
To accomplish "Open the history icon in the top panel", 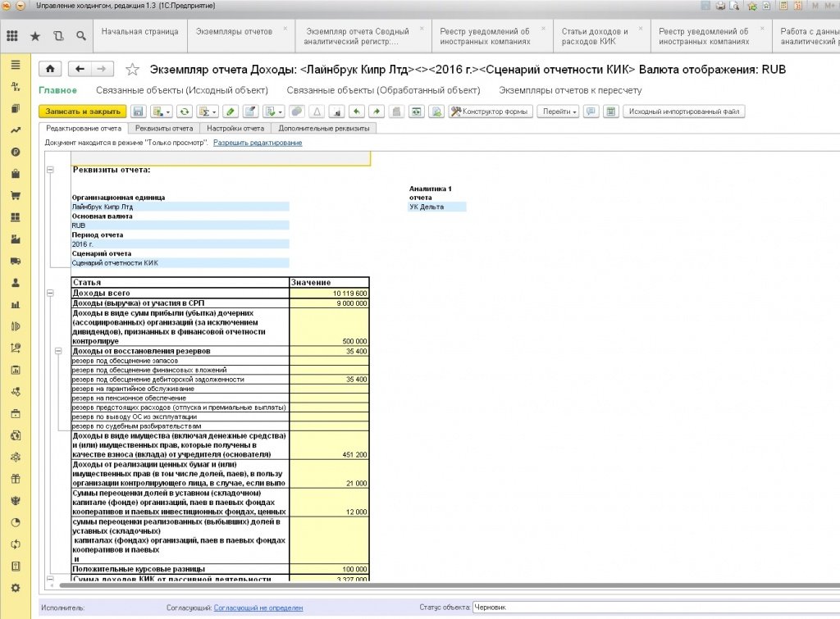I will click(x=58, y=36).
